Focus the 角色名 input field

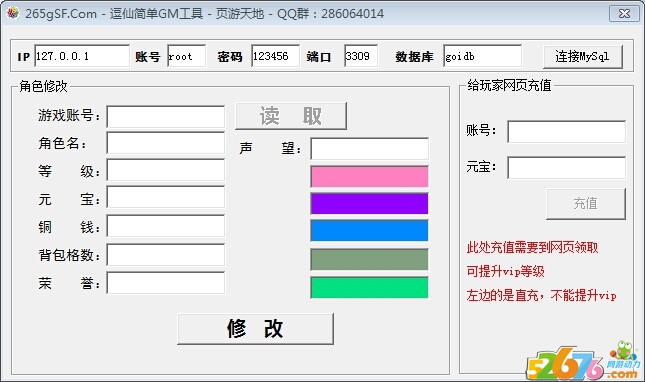click(166, 143)
